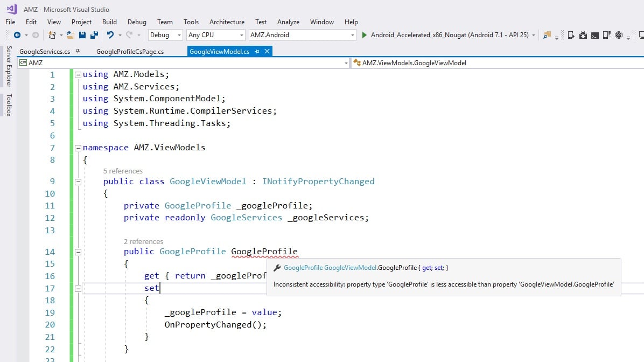
Task: Open the Android adb command prompt icon
Action: (x=594, y=36)
